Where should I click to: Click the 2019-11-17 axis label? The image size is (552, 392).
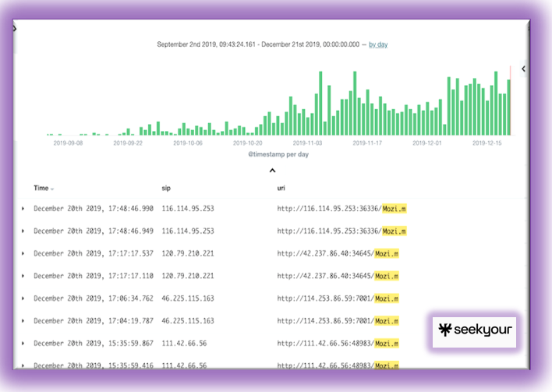point(367,143)
